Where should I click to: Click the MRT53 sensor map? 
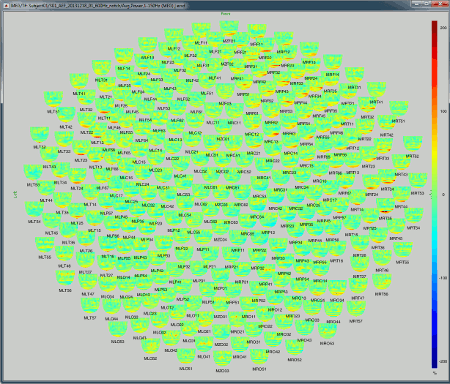[418, 181]
